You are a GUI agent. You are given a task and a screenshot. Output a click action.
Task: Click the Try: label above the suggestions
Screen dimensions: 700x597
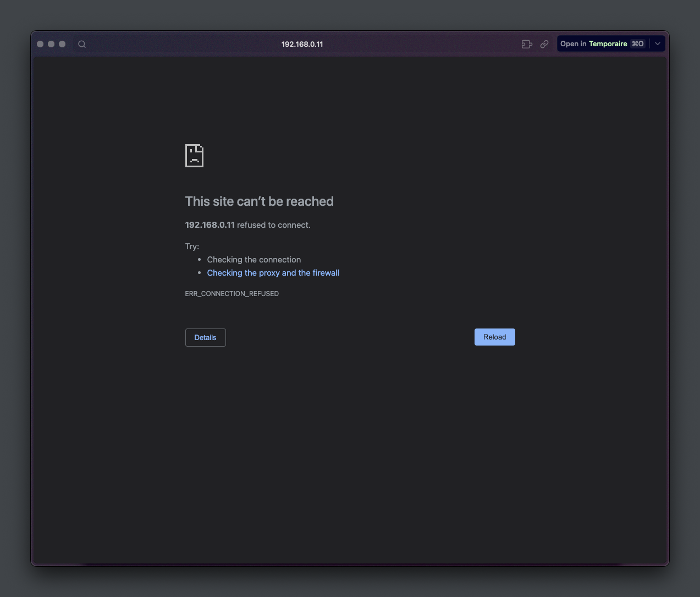tap(192, 246)
